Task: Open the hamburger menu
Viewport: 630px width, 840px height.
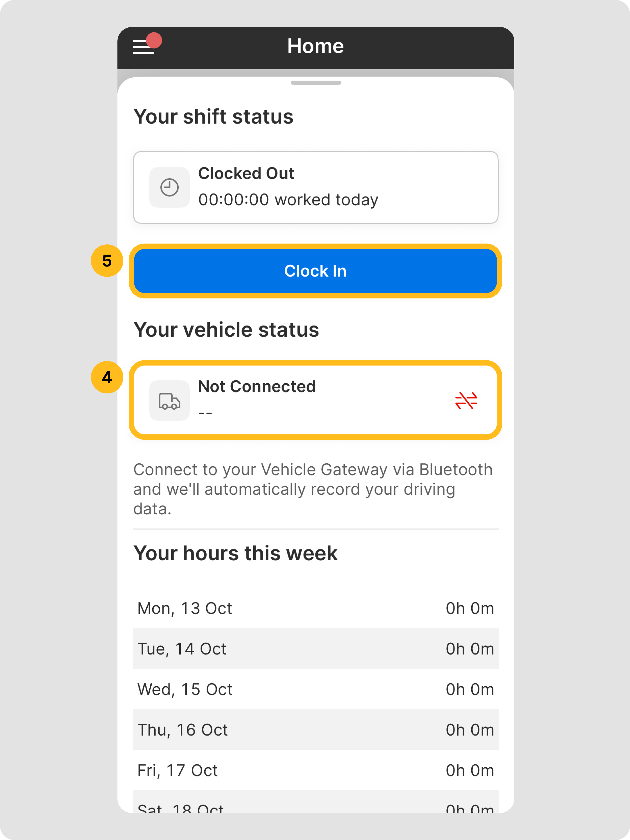Action: (143, 47)
